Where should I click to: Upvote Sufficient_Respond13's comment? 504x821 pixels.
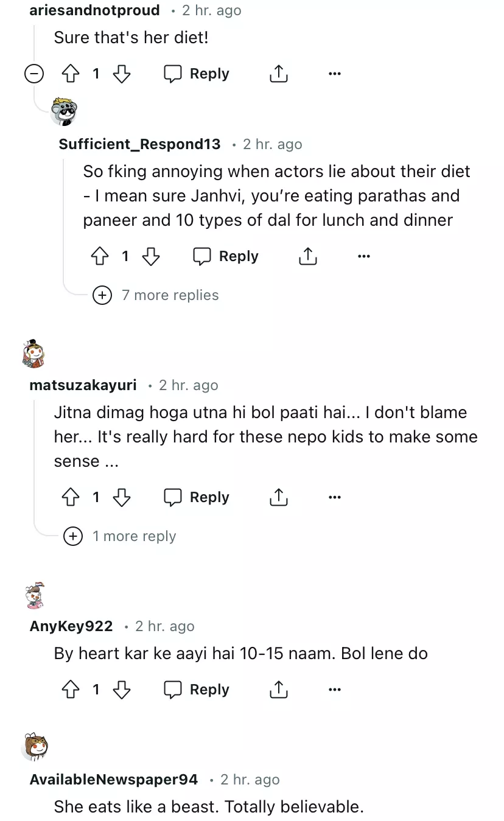coord(100,257)
